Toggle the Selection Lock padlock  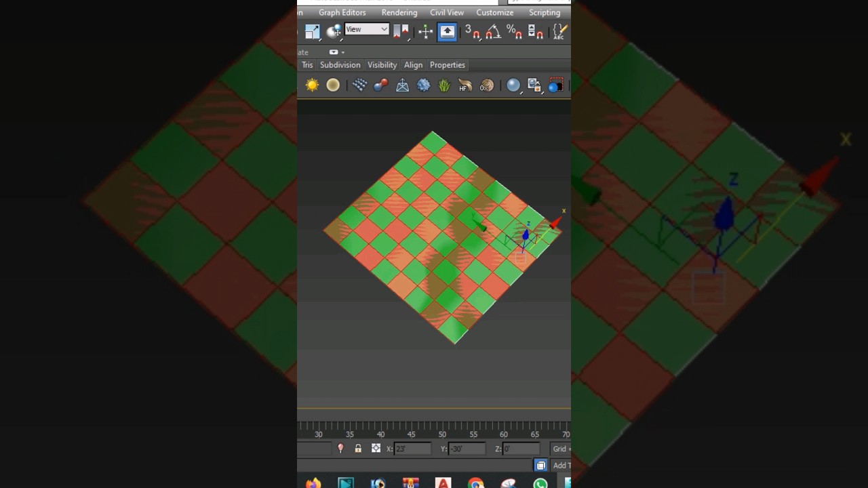(x=358, y=449)
